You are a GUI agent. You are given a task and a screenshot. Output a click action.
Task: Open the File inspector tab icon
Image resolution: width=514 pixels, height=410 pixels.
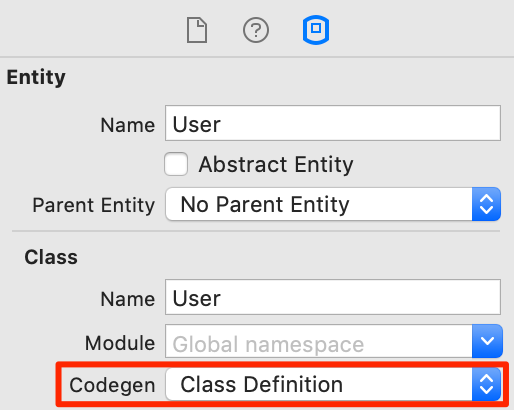click(197, 30)
